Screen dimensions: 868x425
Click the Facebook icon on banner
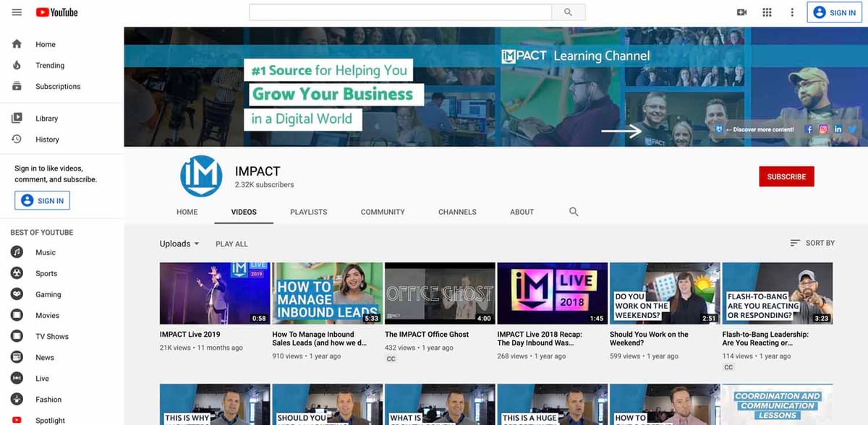click(x=809, y=129)
